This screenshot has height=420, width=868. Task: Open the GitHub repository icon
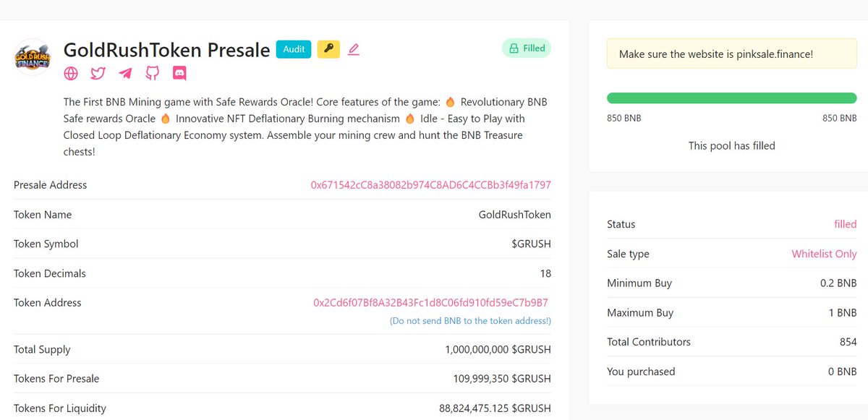(152, 73)
